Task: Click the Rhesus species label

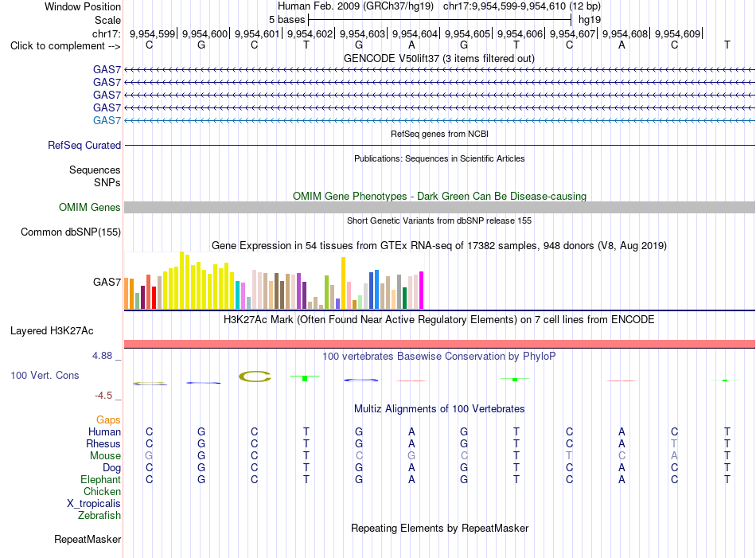Action: pos(103,443)
